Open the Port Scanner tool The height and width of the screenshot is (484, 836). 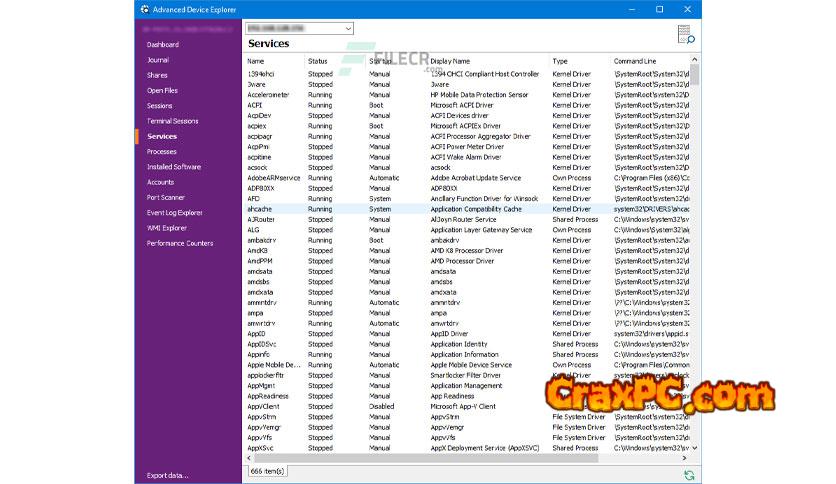[x=165, y=197]
